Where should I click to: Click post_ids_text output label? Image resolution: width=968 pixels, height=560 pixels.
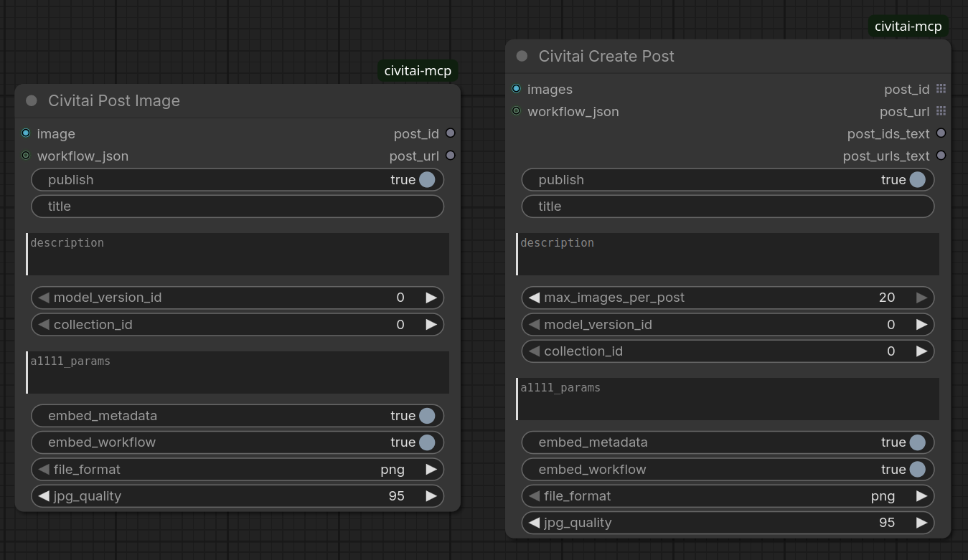tap(888, 134)
